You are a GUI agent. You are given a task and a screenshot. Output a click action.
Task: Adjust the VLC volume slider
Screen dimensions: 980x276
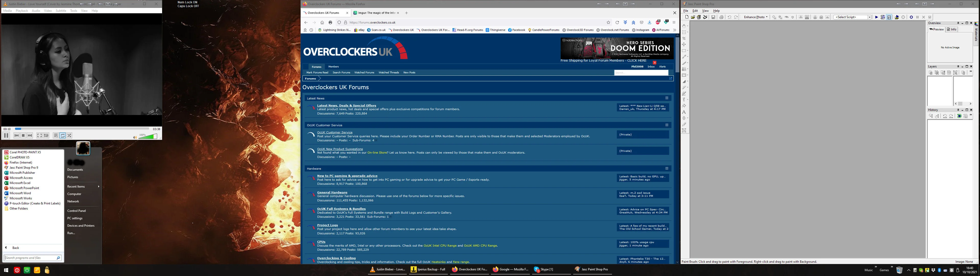pyautogui.click(x=148, y=136)
